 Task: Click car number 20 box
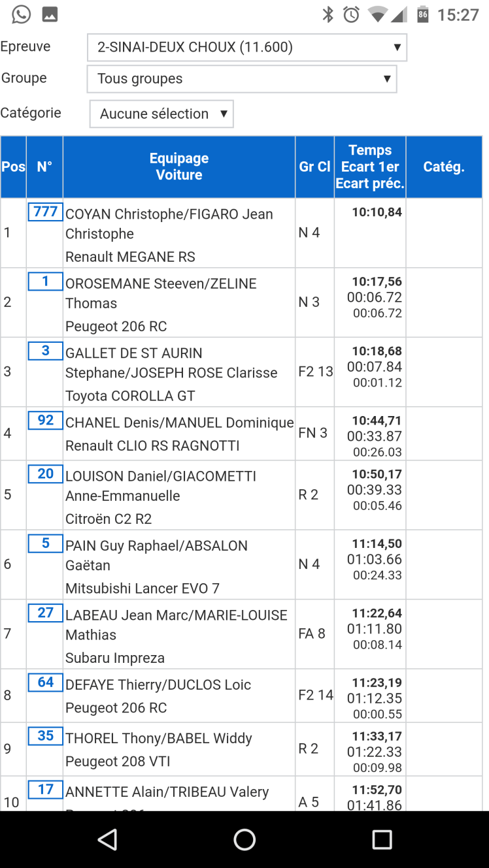pos(45,474)
